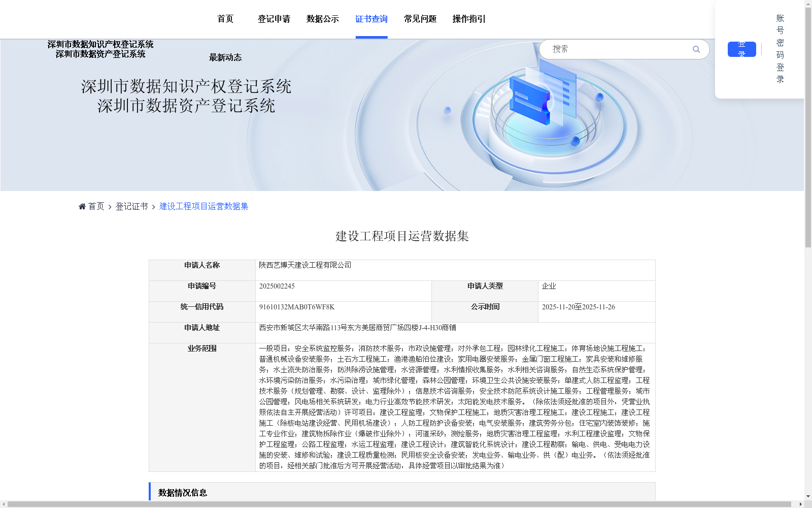This screenshot has width=812, height=508.
Task: Click the large banner title 深圳市数据知识产权登记系统
Action: pos(186,86)
